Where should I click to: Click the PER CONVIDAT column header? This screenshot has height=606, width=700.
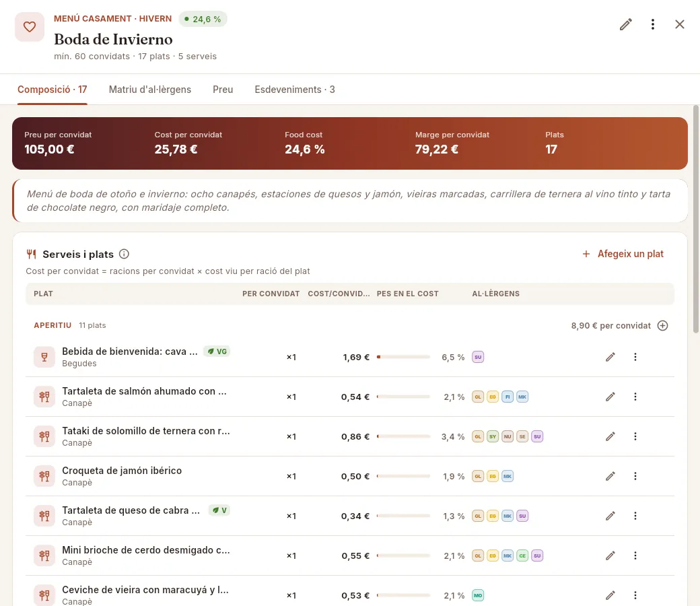(x=271, y=294)
